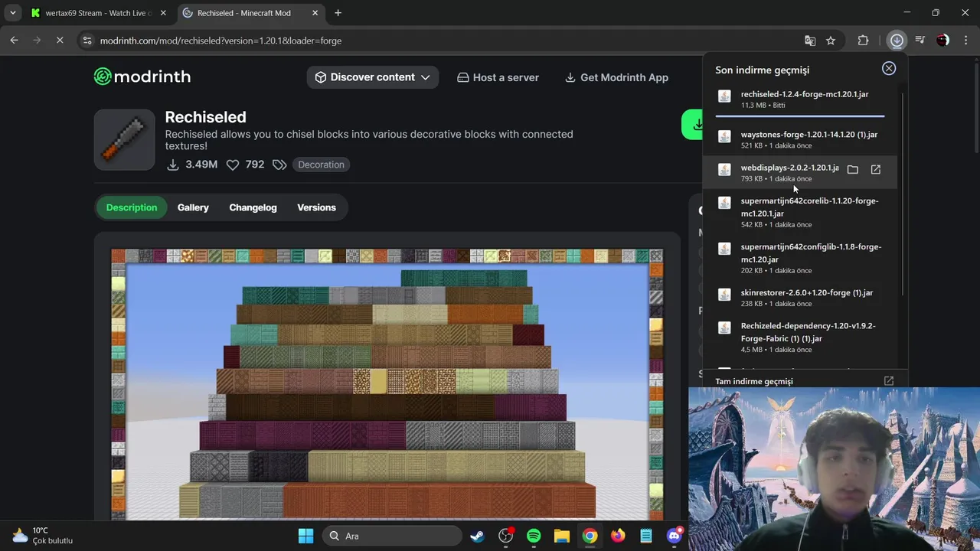Screen dimensions: 980x551
Task: Open Spotify from the taskbar
Action: point(534,536)
